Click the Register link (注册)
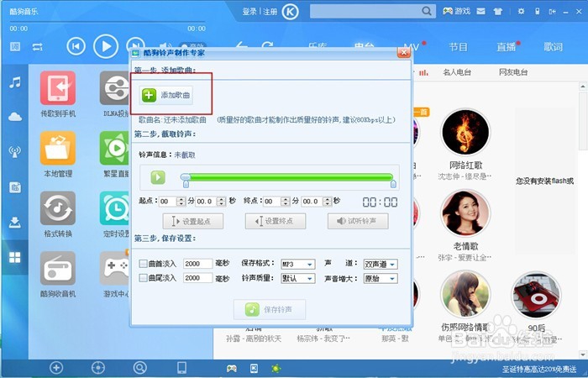 pyautogui.click(x=270, y=12)
